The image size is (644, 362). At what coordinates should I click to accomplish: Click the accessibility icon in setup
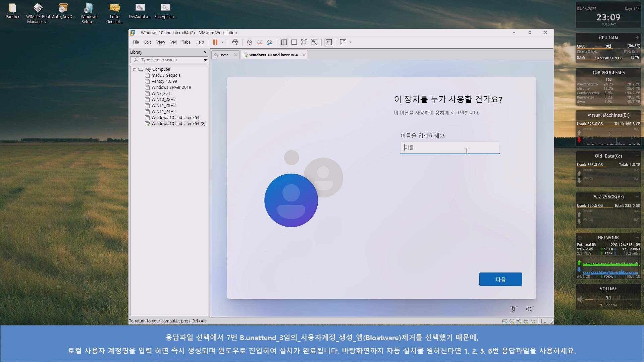513,309
